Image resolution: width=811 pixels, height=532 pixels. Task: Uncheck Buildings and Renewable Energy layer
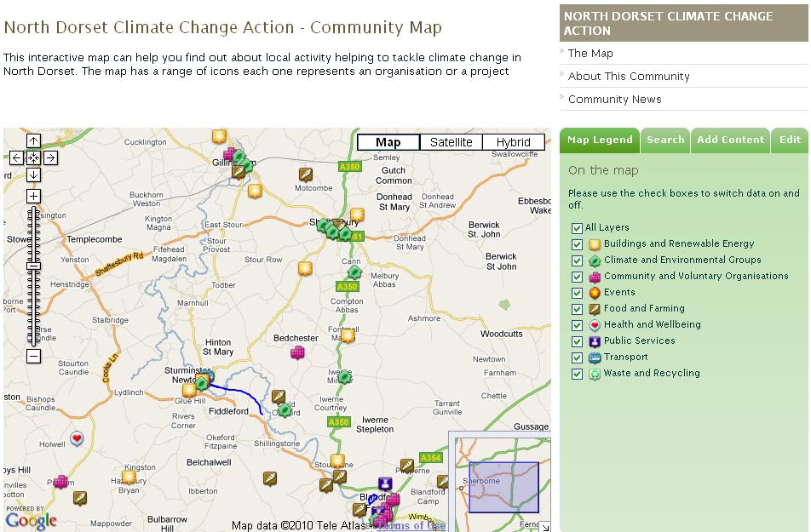pyautogui.click(x=578, y=244)
